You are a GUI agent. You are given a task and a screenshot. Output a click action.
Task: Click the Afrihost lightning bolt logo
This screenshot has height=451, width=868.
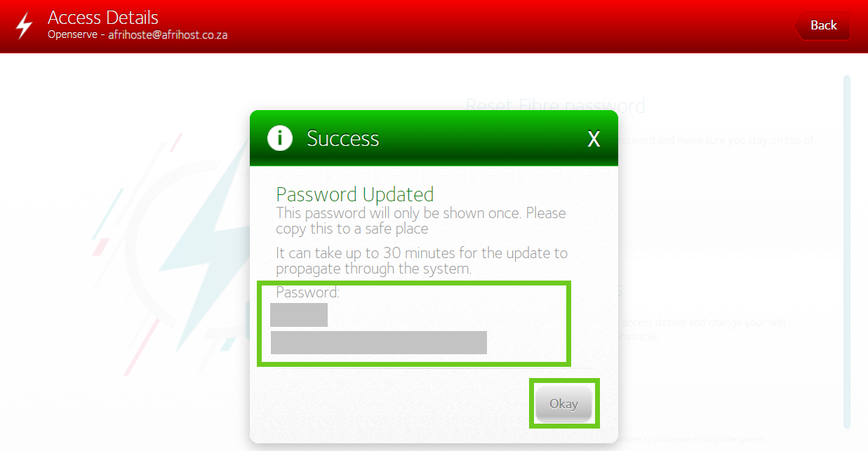[24, 26]
